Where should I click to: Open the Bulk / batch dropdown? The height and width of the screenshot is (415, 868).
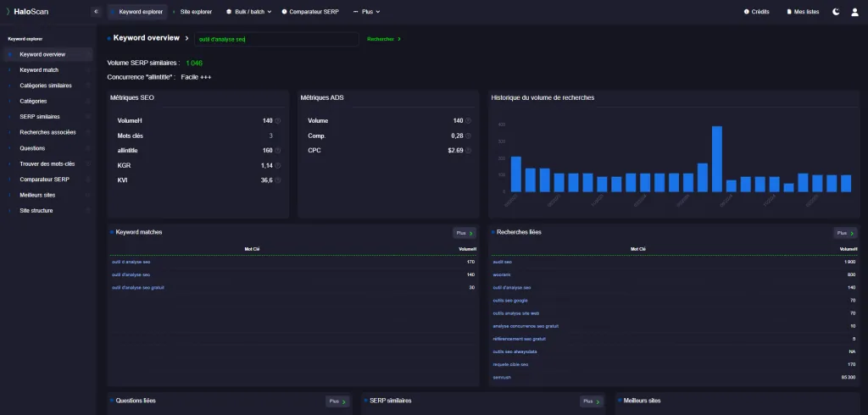click(248, 12)
